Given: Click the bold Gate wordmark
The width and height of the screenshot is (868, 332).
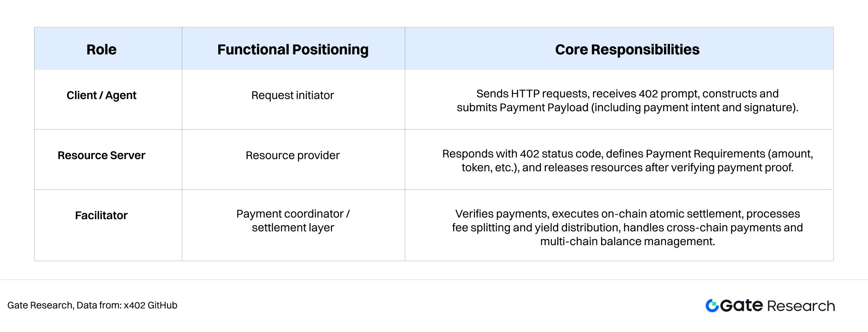Looking at the screenshot, I should pos(742,306).
